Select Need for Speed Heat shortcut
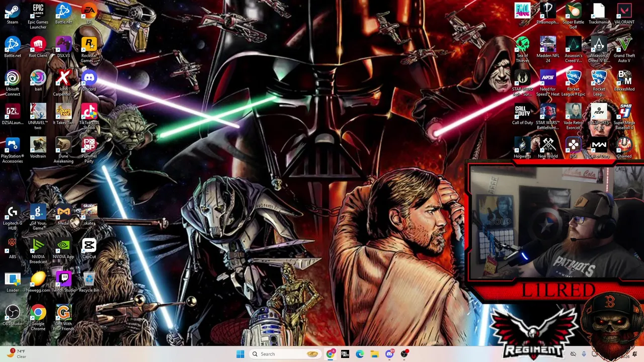The image size is (644, 362). (548, 83)
